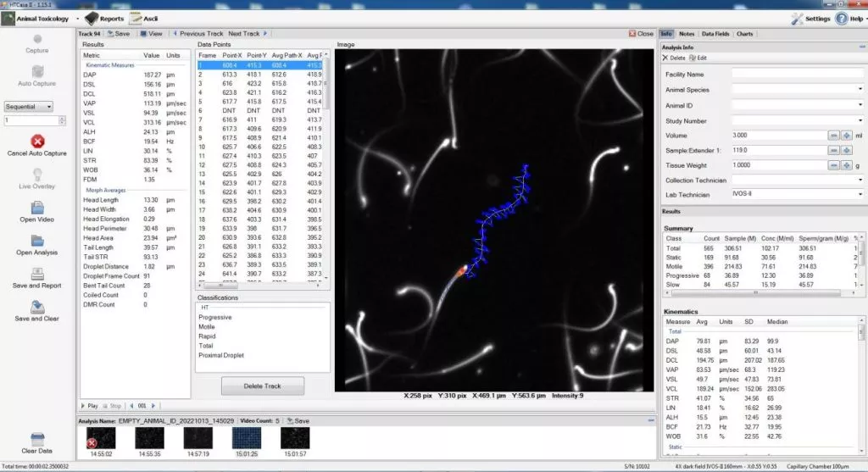Collapse the video thumbnails panel
Screen dimensions: 868x472
[651, 420]
